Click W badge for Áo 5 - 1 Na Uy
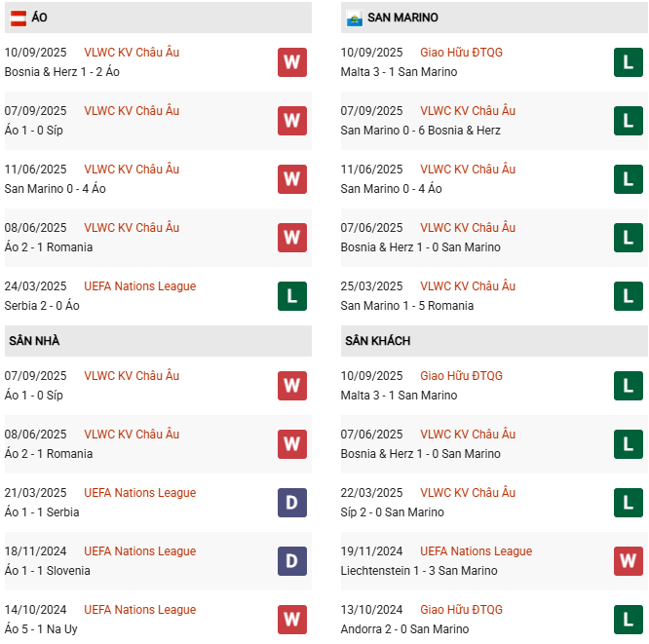This screenshot has width=649, height=644. [292, 620]
